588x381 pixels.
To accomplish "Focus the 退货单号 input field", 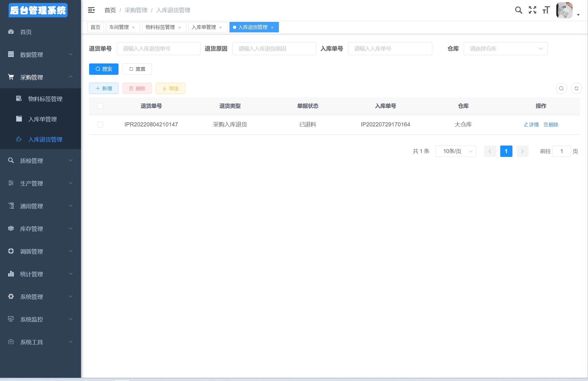I will coord(158,49).
